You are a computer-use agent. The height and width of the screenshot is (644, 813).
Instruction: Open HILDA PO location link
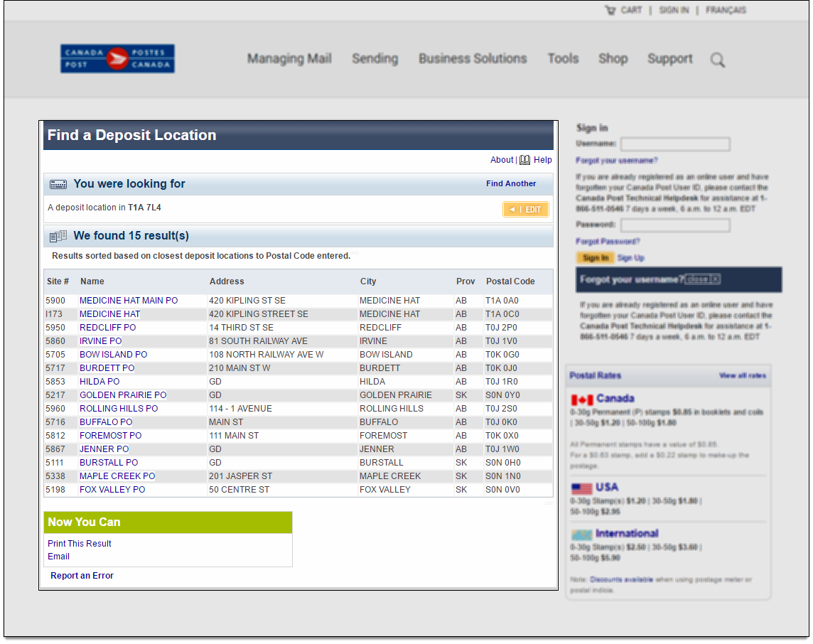click(x=99, y=382)
